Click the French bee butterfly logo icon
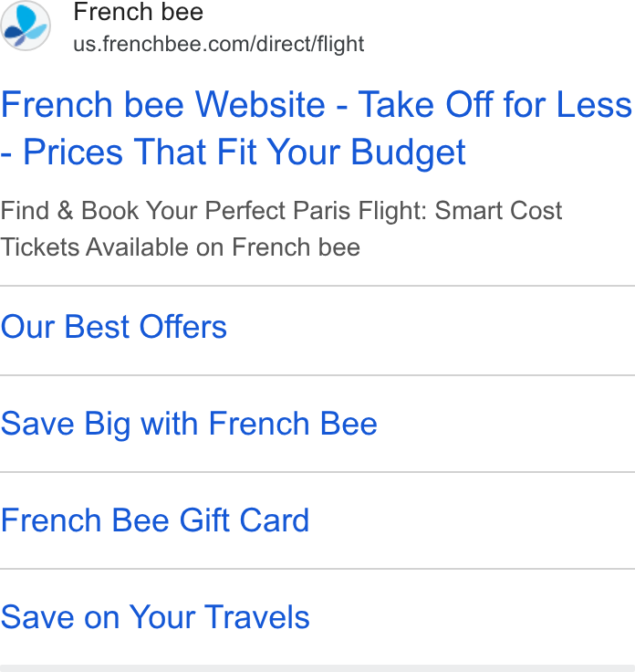 26,26
